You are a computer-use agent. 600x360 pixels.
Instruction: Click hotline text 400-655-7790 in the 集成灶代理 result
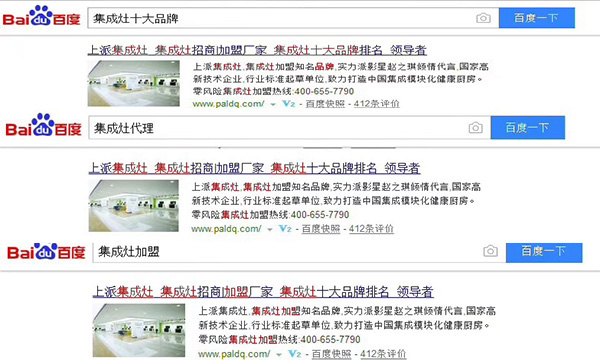click(x=320, y=215)
